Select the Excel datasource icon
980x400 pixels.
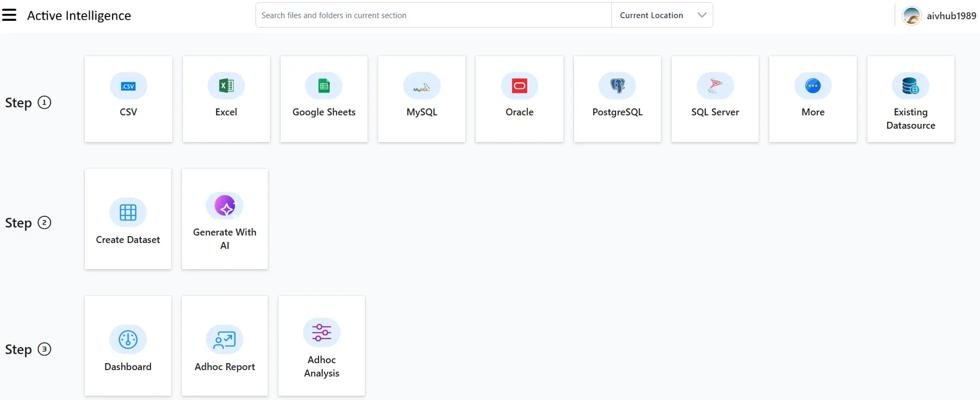pyautogui.click(x=226, y=86)
